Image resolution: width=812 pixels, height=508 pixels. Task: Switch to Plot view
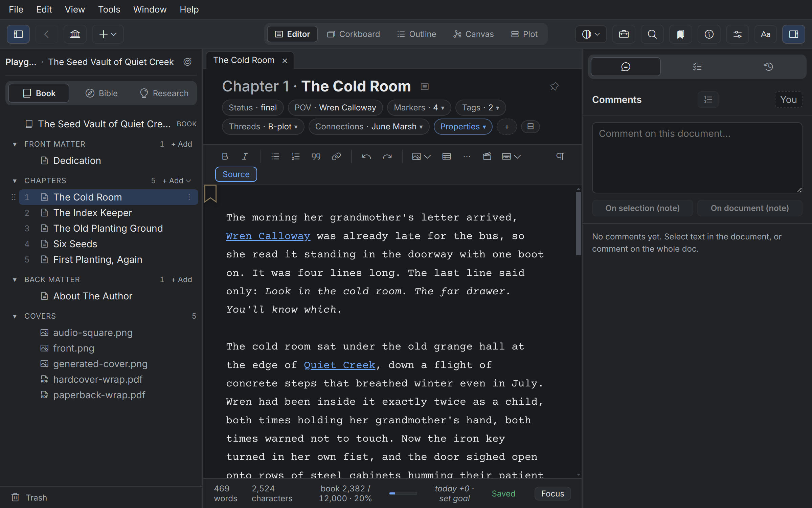(524, 34)
